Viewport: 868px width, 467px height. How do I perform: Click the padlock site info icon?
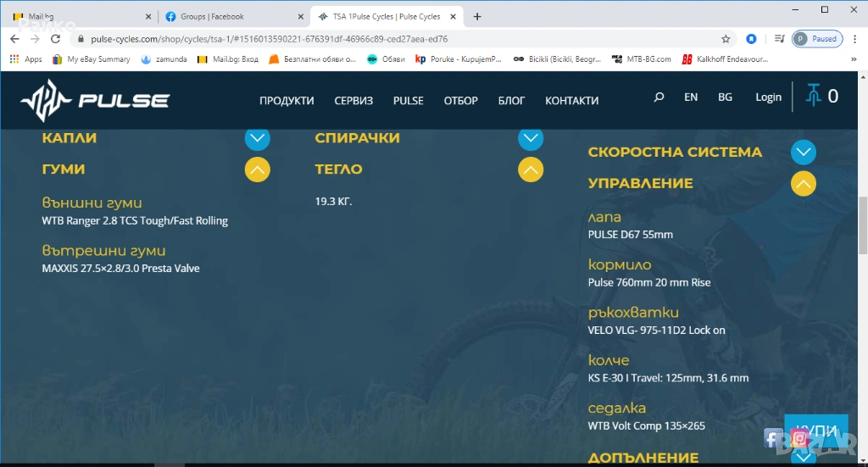(x=81, y=39)
